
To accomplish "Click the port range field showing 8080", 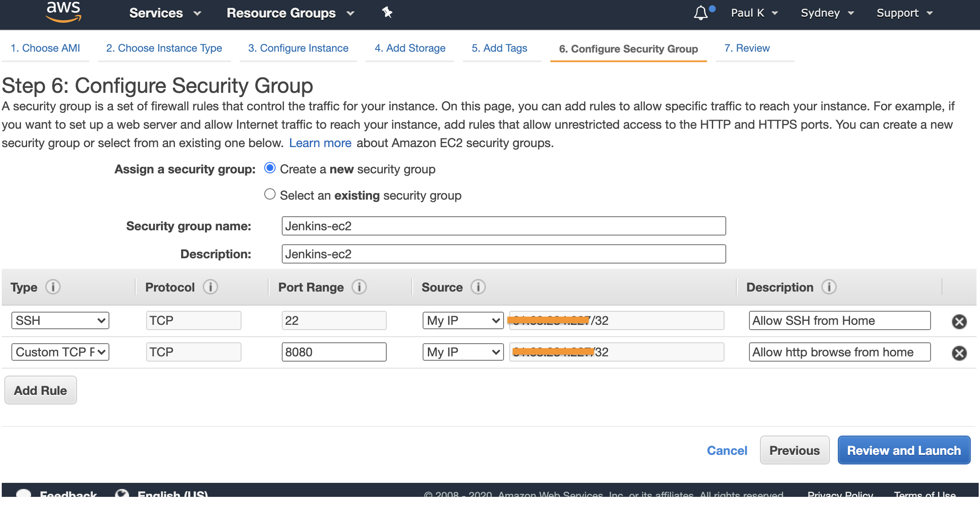I will (x=334, y=352).
